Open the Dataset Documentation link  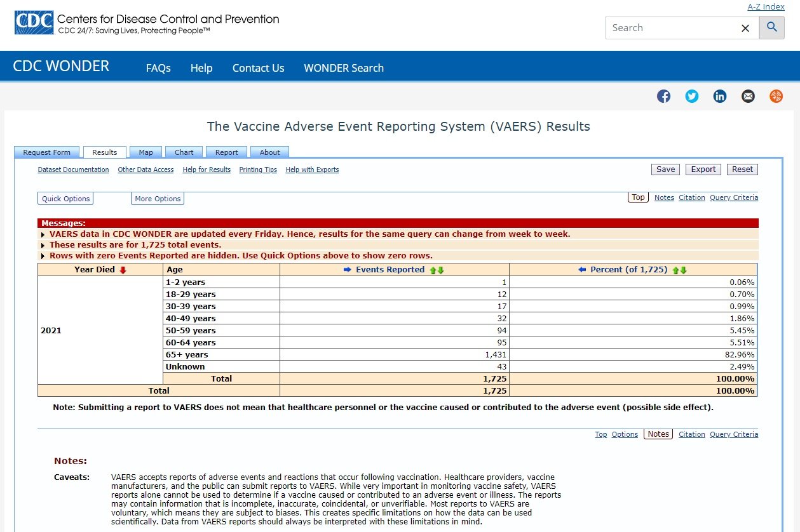tap(73, 170)
